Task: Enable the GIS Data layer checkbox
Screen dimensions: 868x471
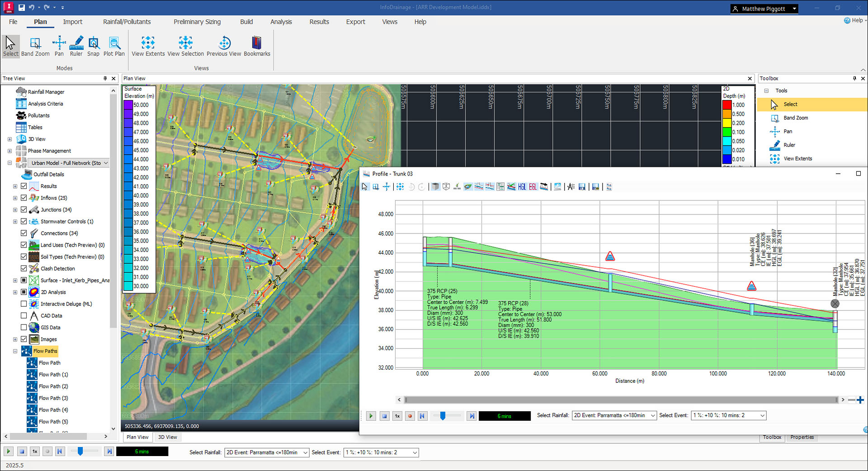Action: point(24,327)
